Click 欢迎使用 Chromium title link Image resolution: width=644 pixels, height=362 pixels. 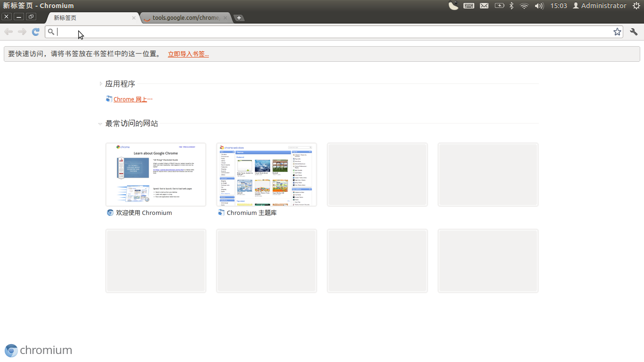pyautogui.click(x=144, y=213)
